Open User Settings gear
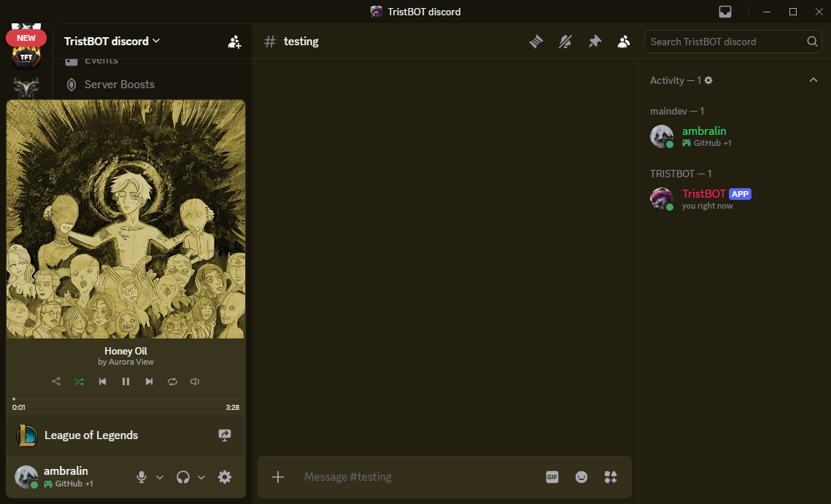 225,477
